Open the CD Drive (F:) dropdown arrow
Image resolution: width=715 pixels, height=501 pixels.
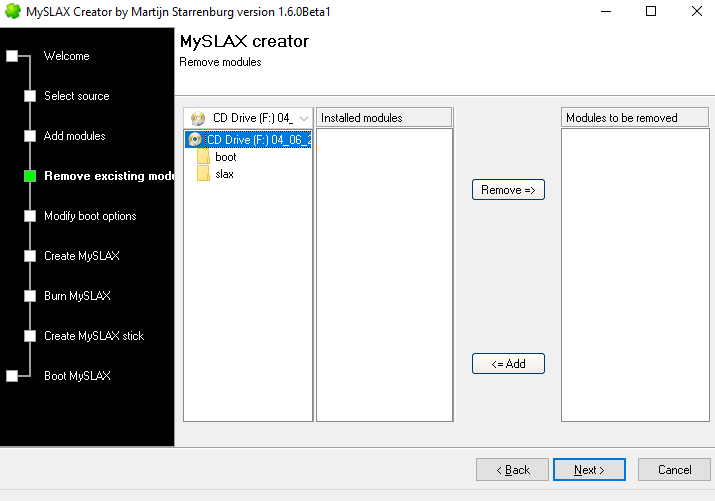pyautogui.click(x=304, y=119)
